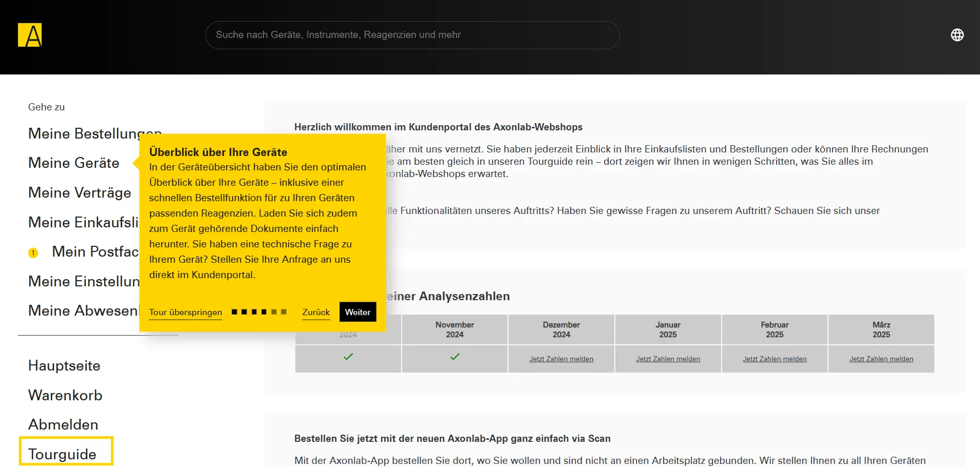Report numbers for Februar 2025

[x=775, y=359]
